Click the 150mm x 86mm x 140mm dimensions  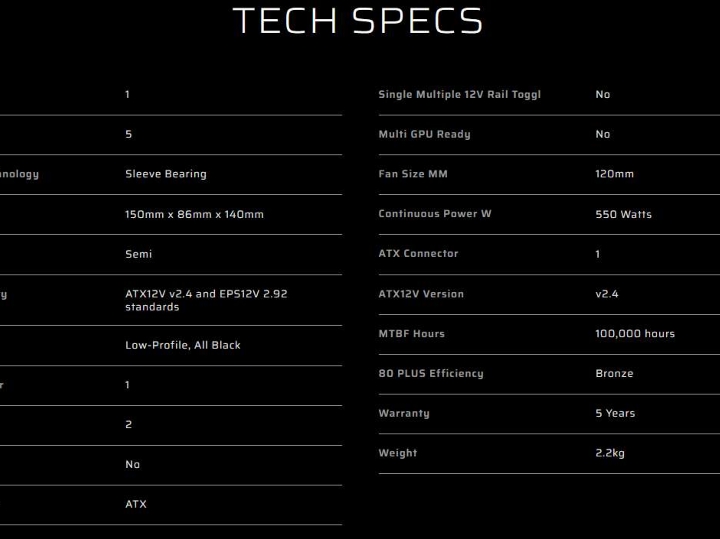click(x=194, y=214)
